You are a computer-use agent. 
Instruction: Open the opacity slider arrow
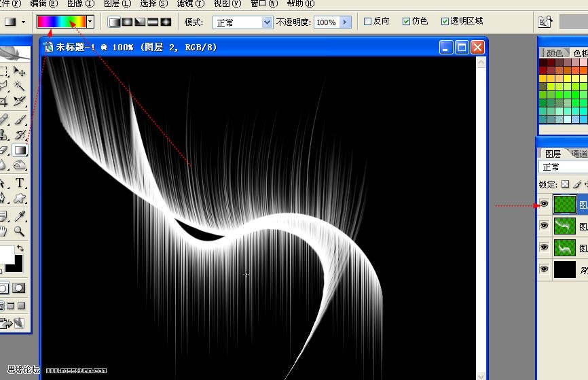pos(346,22)
